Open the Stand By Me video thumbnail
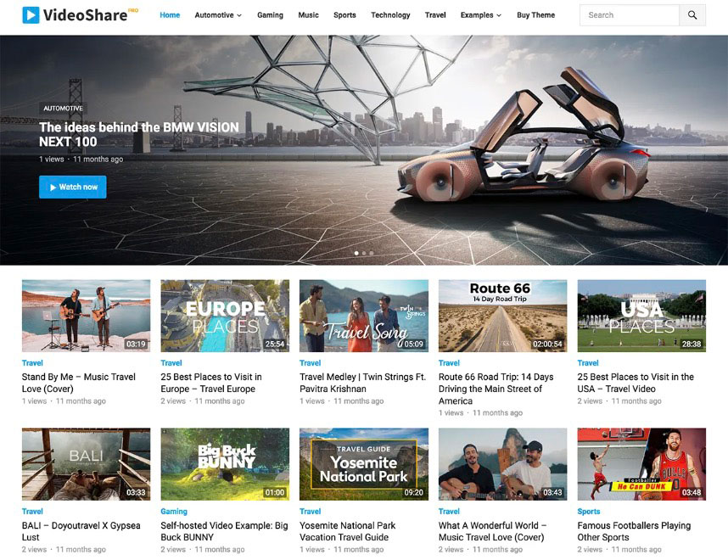Image resolution: width=728 pixels, height=560 pixels. (x=86, y=316)
